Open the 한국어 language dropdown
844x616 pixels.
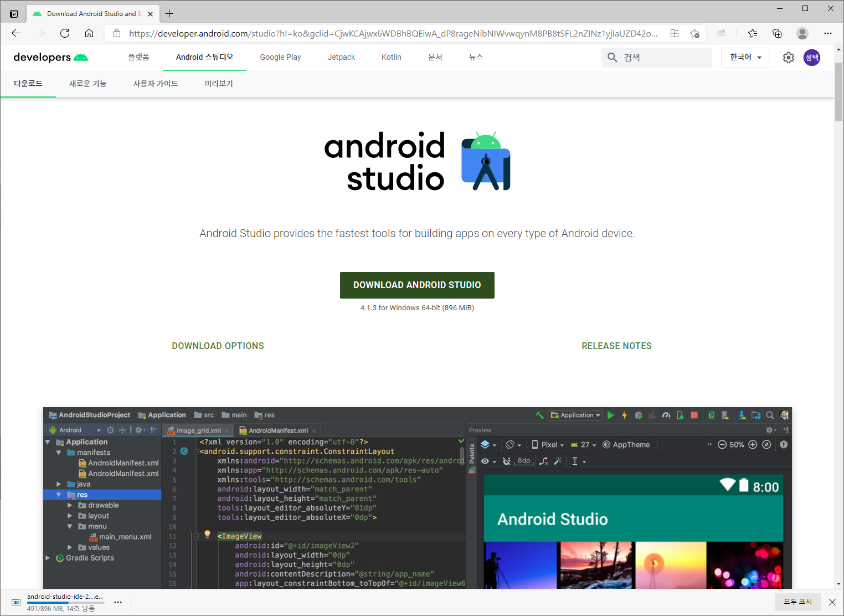[745, 58]
